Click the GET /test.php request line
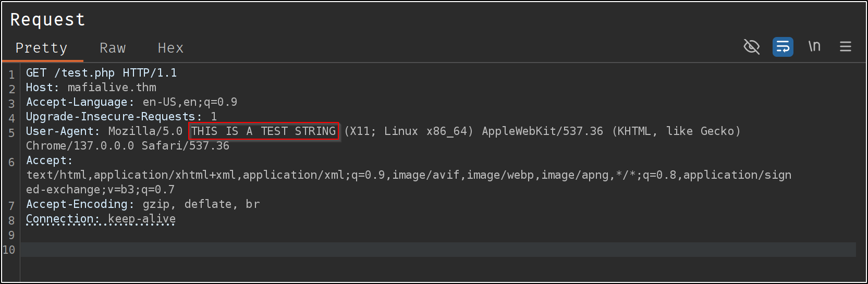 [101, 73]
